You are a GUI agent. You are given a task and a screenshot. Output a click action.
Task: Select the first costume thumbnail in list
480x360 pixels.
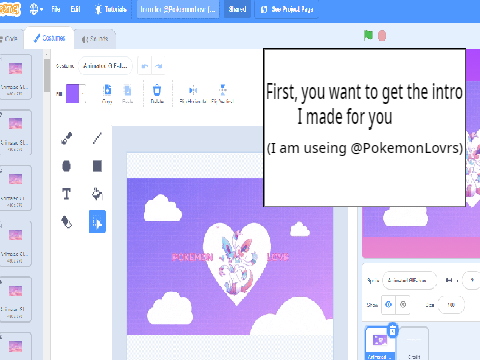coord(15,77)
